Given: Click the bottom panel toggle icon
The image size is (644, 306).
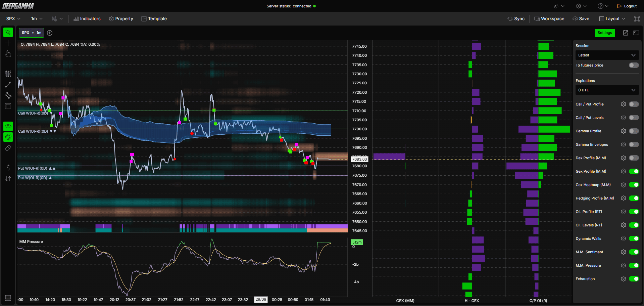Looking at the screenshot, I should point(8,298).
